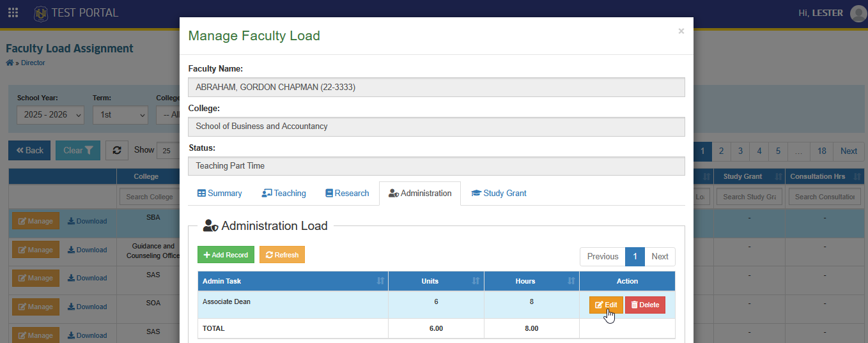The width and height of the screenshot is (868, 343).
Task: Select page 1 in Administration Load pagination
Action: coord(635,256)
